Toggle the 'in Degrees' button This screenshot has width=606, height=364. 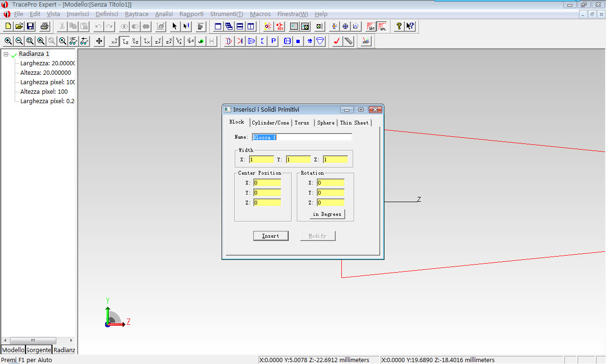click(x=327, y=214)
